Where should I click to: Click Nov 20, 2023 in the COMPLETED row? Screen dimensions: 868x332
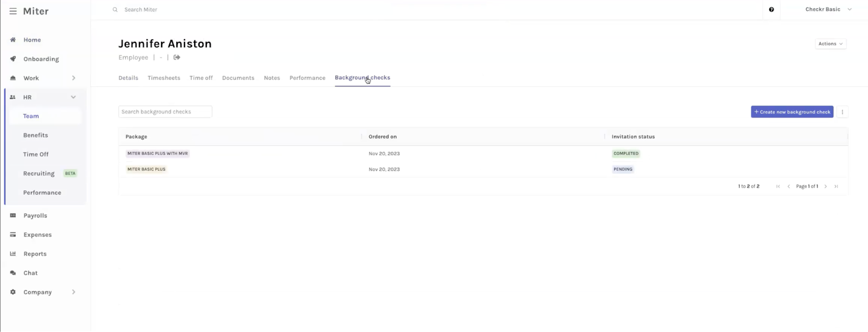coord(384,154)
